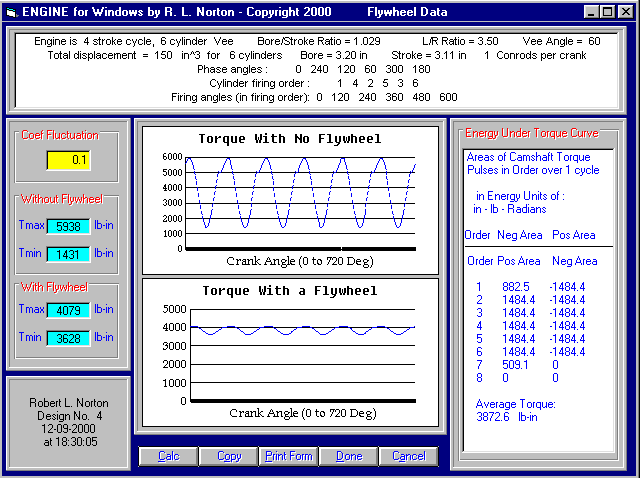Click the Stroke = 3.11 in text
640x478 pixels.
[429, 55]
